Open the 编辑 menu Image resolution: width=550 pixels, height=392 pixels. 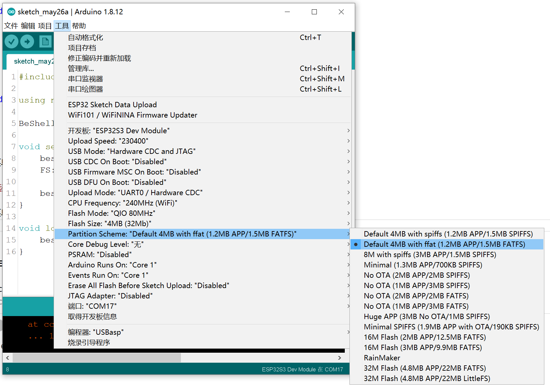click(x=28, y=26)
